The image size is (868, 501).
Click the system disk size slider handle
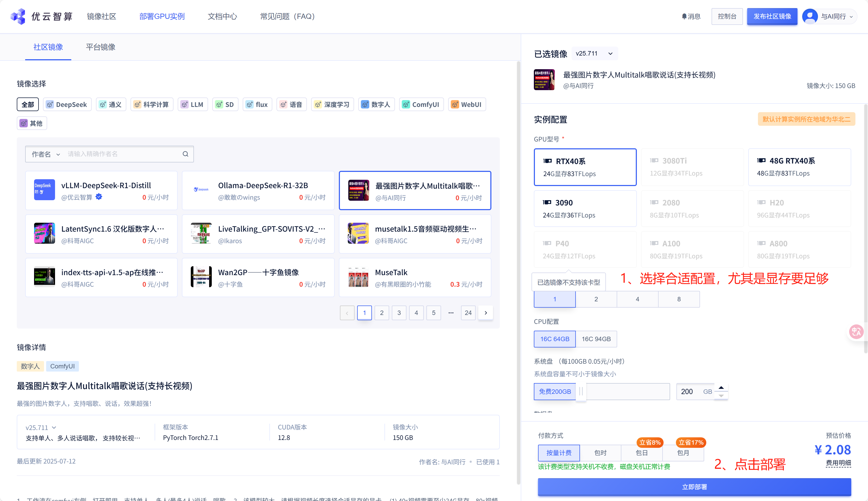click(581, 391)
